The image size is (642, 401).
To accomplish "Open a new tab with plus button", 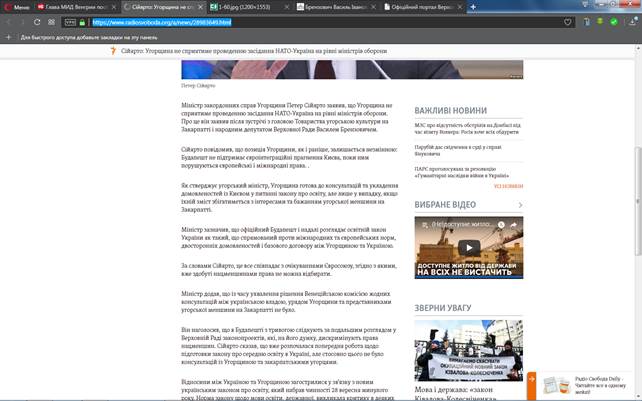I will (x=472, y=6).
